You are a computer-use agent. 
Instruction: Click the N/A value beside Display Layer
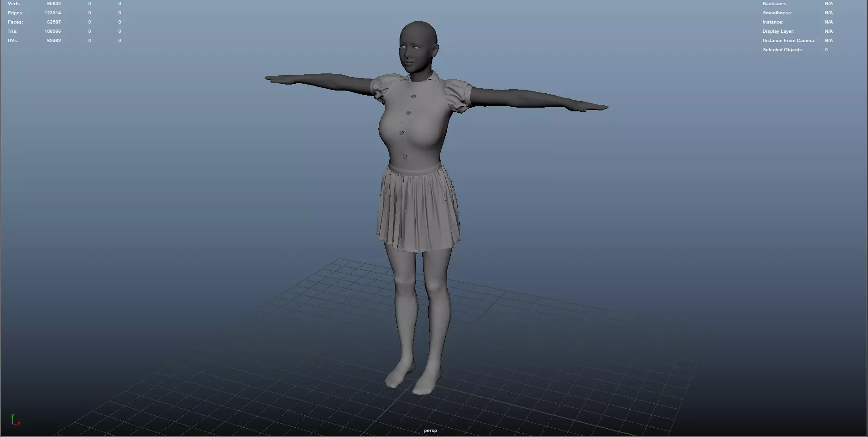pos(829,31)
